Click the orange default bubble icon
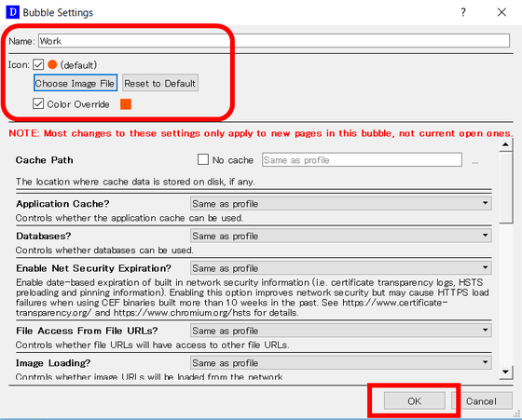This screenshot has height=420, width=522. click(x=52, y=64)
